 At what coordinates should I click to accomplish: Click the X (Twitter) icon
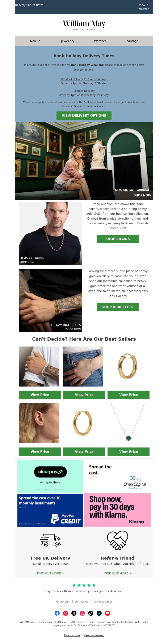(74, 613)
